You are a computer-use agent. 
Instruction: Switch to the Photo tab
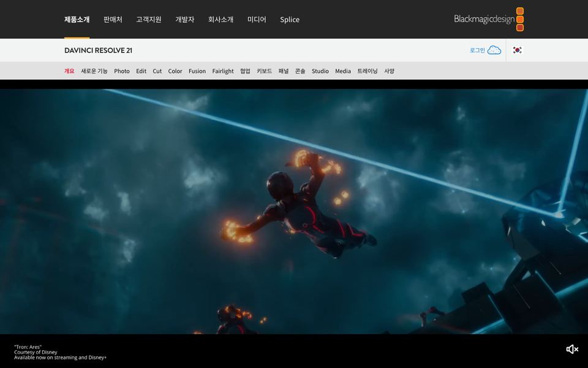click(122, 71)
